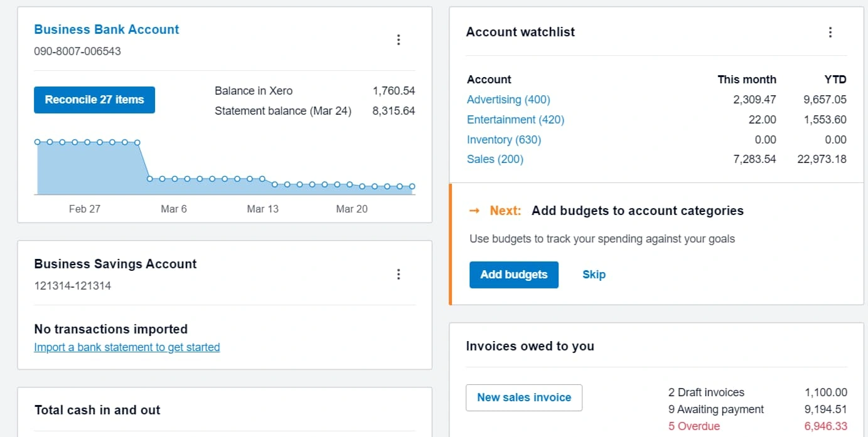The height and width of the screenshot is (437, 868).
Task: View the 5 Overdue invoices
Action: 694,426
